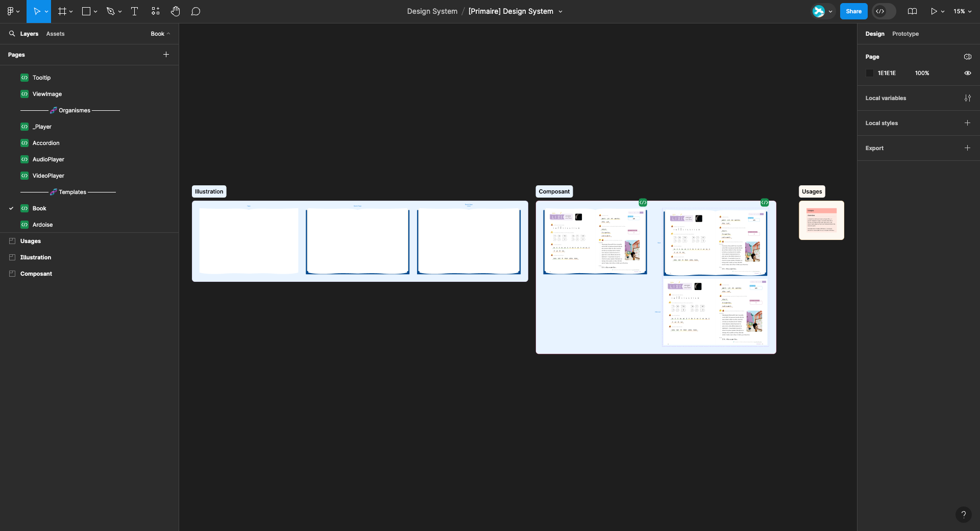The width and height of the screenshot is (980, 531).
Task: Open Local variables settings icon
Action: pos(967,98)
